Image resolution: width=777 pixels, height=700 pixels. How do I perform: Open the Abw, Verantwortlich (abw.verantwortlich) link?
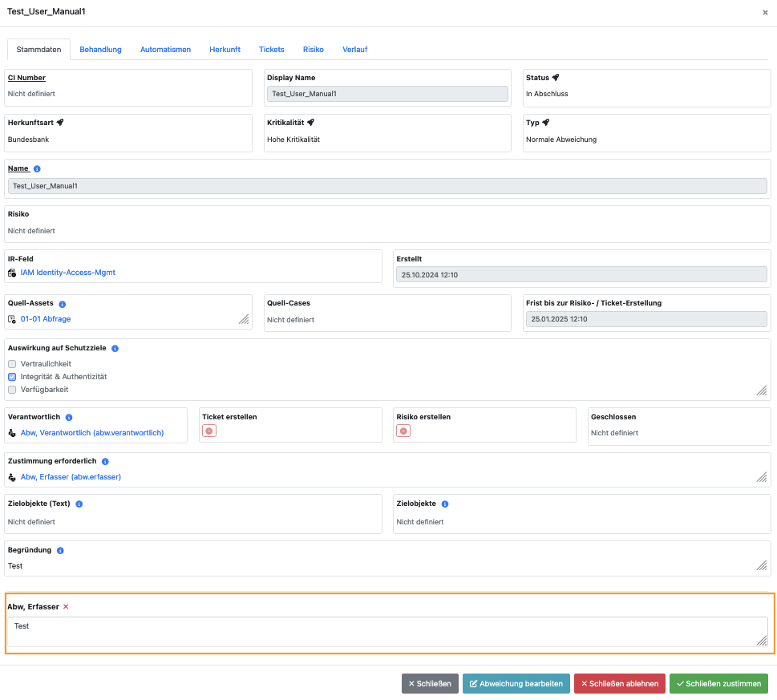click(92, 434)
